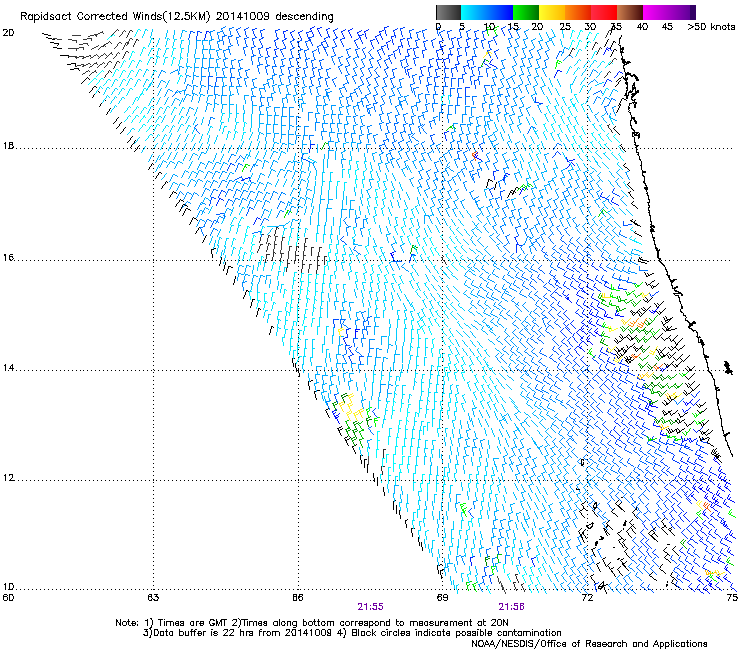This screenshot has height=650, width=740.
Task: Click the legend tick label '20'
Action: pyautogui.click(x=537, y=27)
